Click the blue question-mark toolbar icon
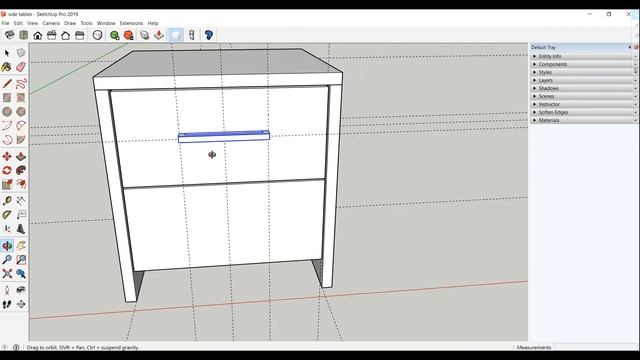The width and height of the screenshot is (640, 360). pyautogui.click(x=209, y=35)
